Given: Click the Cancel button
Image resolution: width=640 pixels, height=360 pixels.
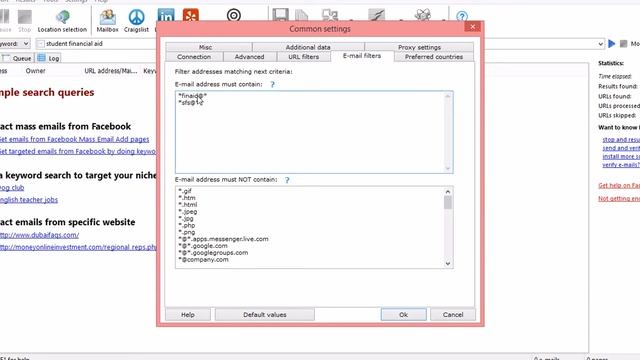Looking at the screenshot, I should (x=453, y=315).
